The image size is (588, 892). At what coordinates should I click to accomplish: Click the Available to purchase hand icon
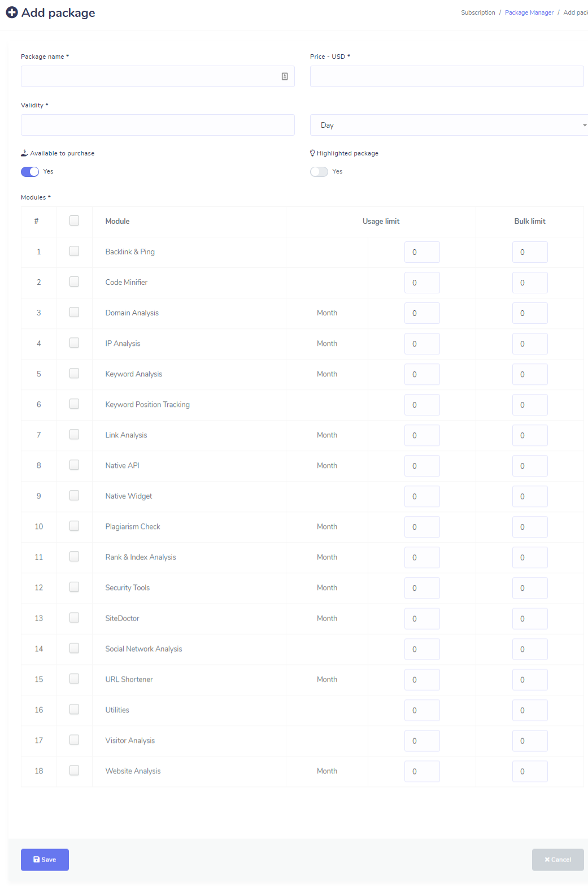24,153
